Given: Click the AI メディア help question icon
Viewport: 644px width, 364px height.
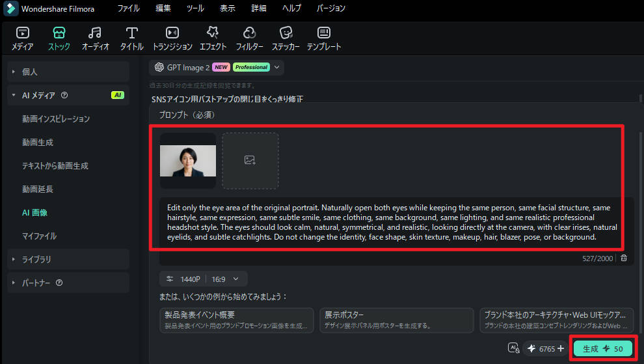Looking at the screenshot, I should (x=64, y=95).
